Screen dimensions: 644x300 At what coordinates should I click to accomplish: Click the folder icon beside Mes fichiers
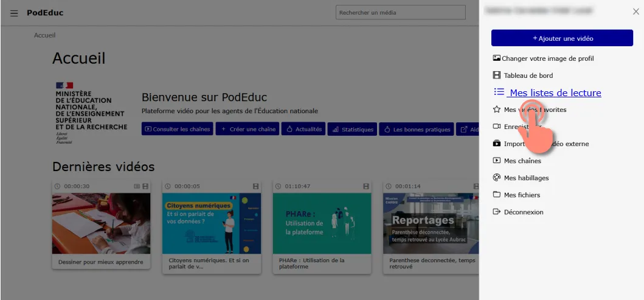497,195
